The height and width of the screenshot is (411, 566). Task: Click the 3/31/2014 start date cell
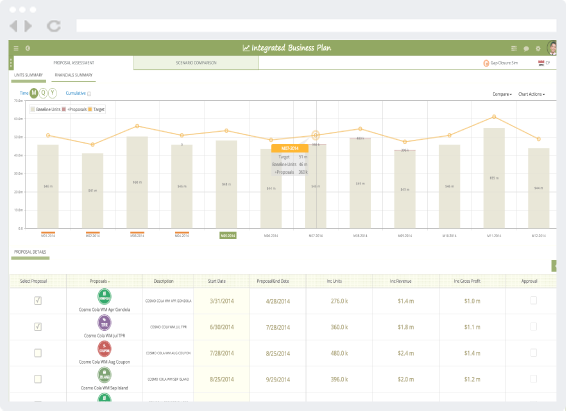point(222,301)
